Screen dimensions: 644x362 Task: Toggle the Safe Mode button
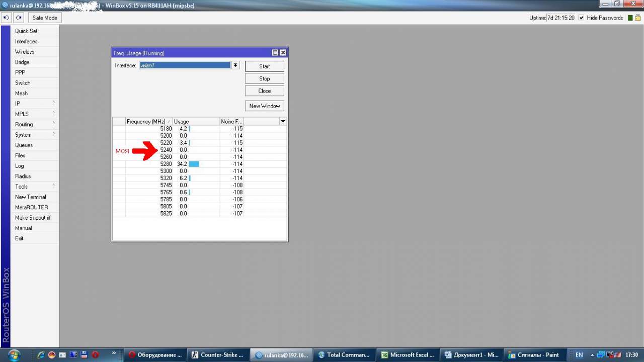click(x=45, y=18)
